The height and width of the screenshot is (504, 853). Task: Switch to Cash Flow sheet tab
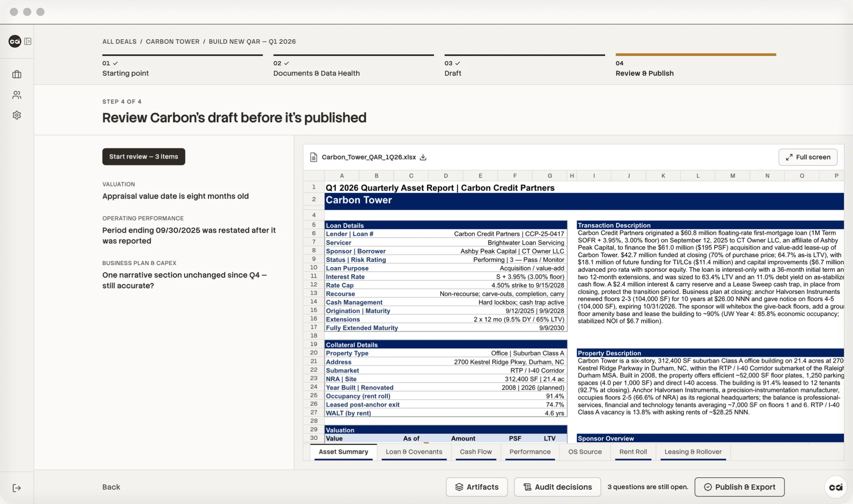click(x=476, y=452)
